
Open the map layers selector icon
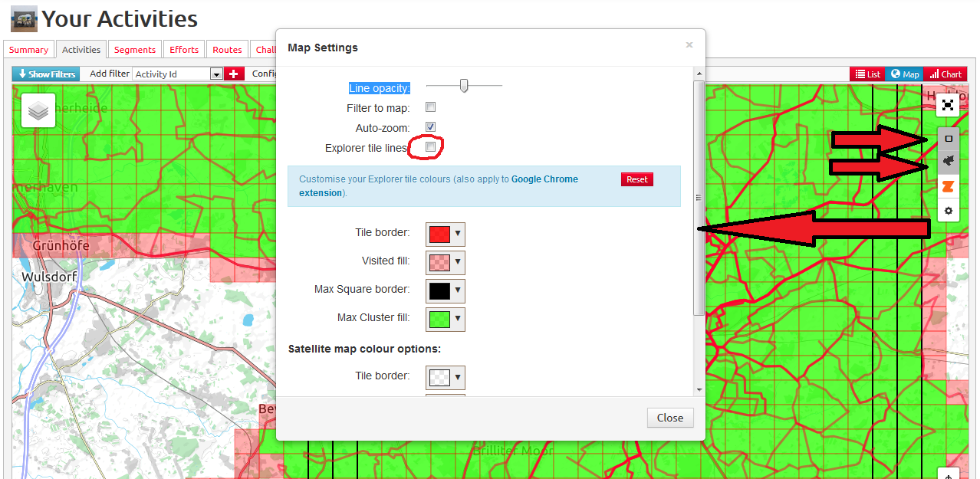click(x=38, y=110)
